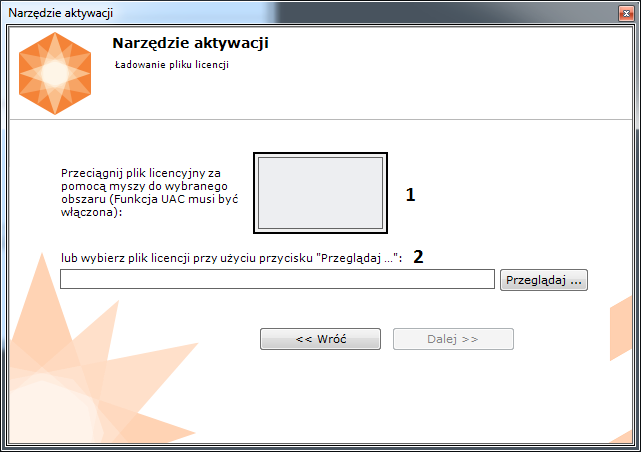
Task: Click the Narzędzie aktywacji heading text
Action: pos(191,43)
